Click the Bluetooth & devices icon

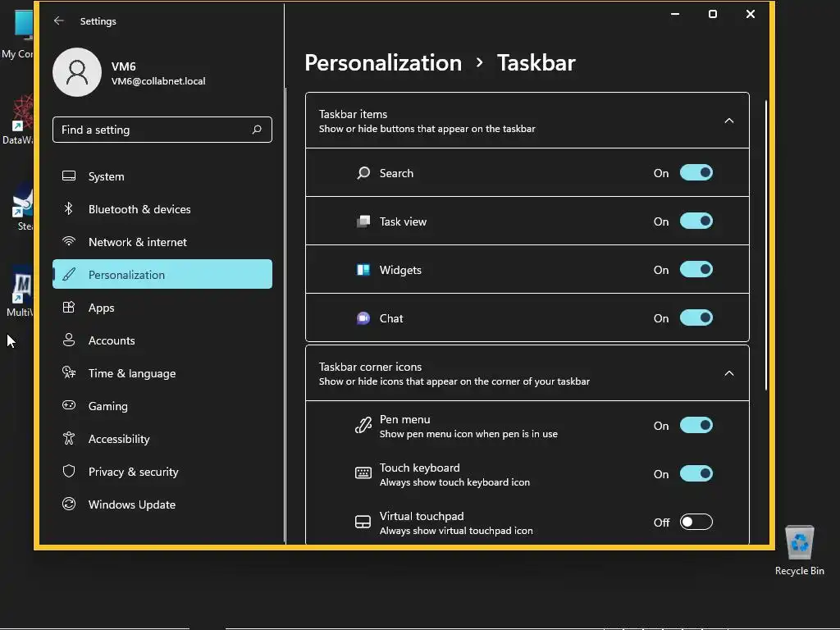(69, 209)
